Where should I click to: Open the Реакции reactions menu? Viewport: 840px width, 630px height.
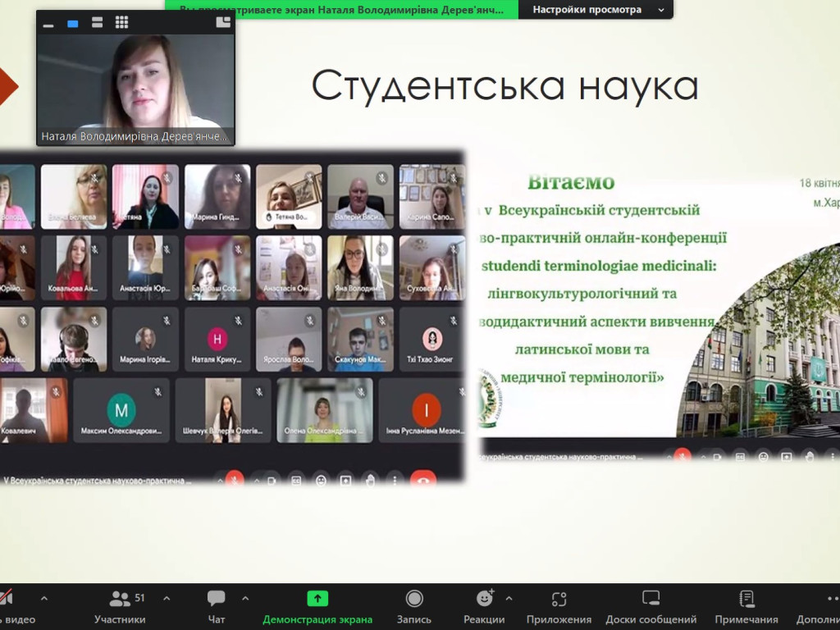pos(484,607)
